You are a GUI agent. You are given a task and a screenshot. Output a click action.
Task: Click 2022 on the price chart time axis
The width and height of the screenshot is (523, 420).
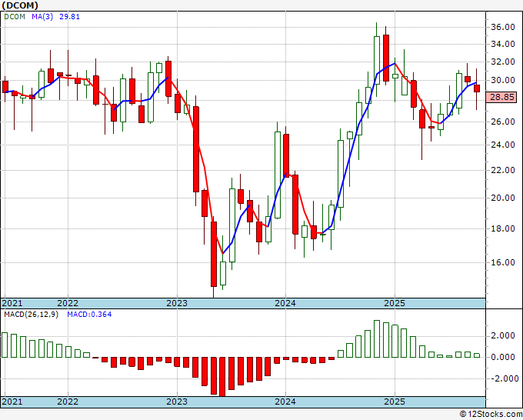click(68, 303)
